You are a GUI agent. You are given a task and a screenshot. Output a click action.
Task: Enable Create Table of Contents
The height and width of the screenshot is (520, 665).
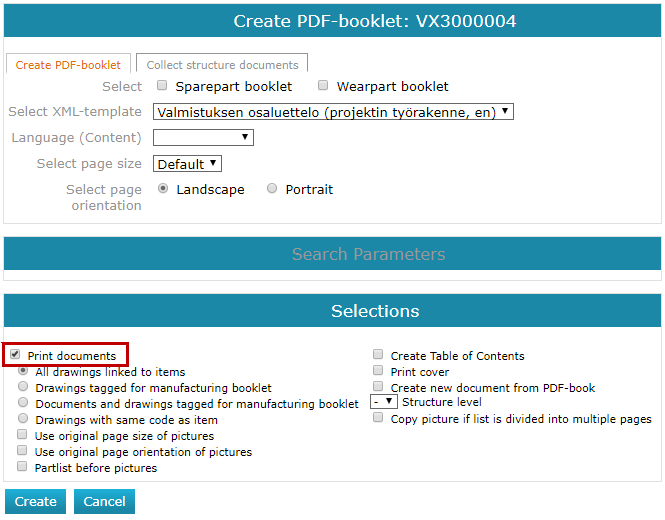coord(378,354)
